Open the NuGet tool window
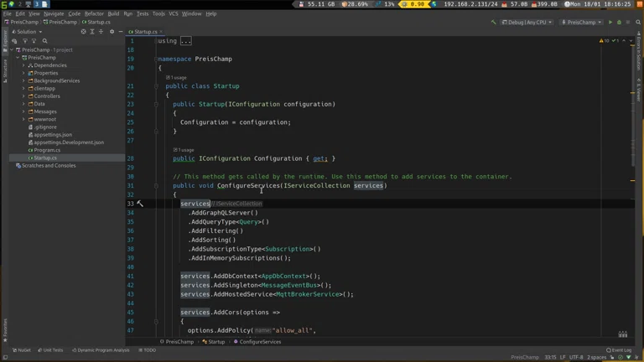 [22, 350]
